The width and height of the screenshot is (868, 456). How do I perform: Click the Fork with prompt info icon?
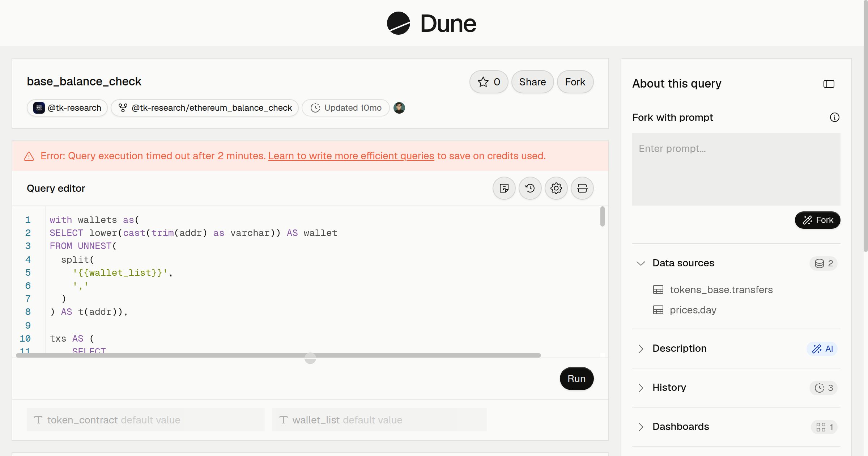[x=835, y=117]
